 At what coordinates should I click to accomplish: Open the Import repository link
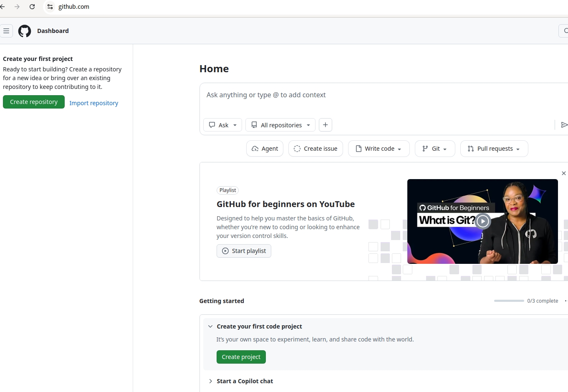pos(93,103)
